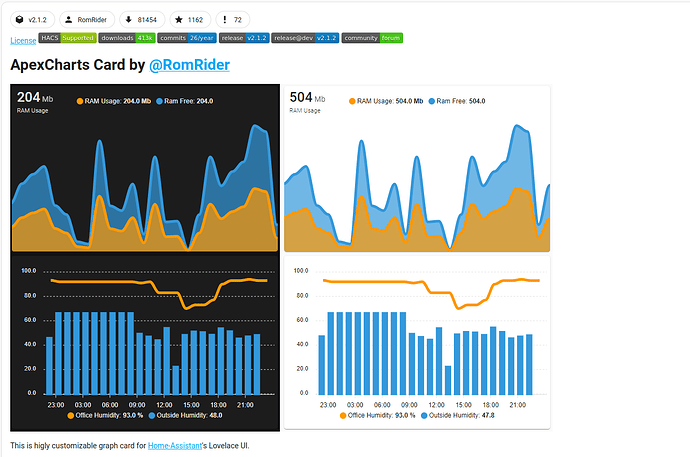Viewport: 690px width, 457px height.
Task: Click the 21:00 axis label in light chart
Action: click(518, 405)
